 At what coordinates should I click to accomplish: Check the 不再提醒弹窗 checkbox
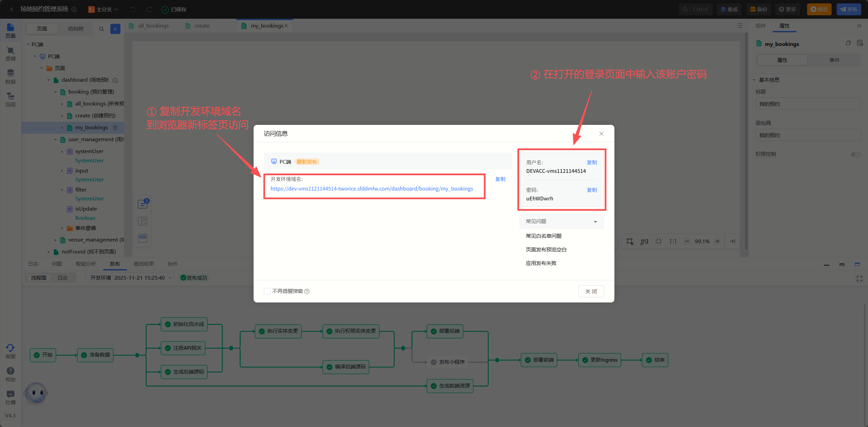tap(267, 291)
